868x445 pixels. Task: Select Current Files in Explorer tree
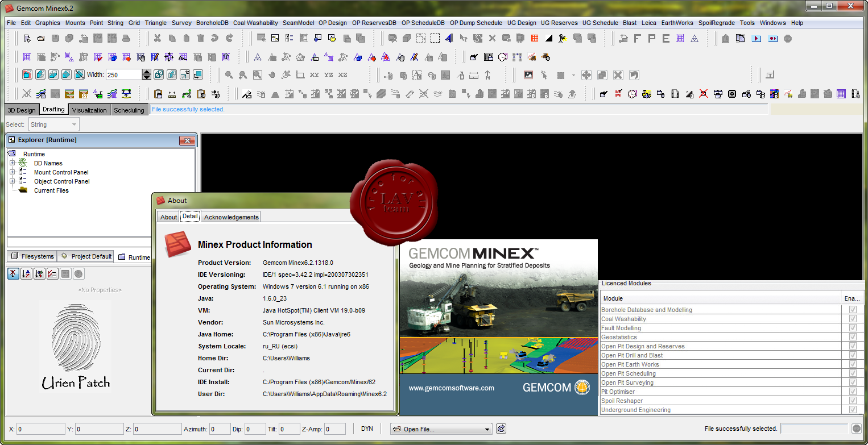click(x=51, y=190)
